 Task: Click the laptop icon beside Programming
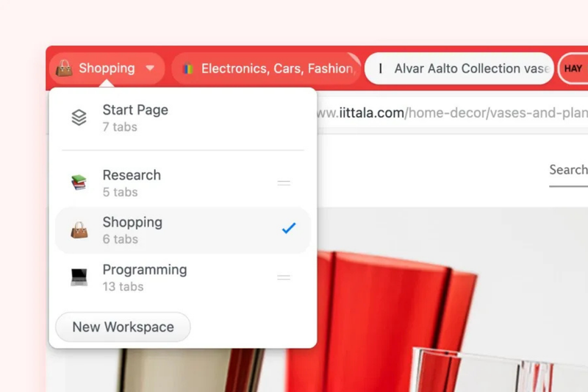point(79,277)
